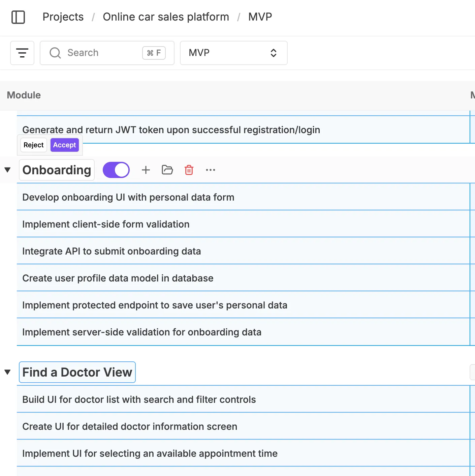Add a task to Onboarding module

click(146, 170)
